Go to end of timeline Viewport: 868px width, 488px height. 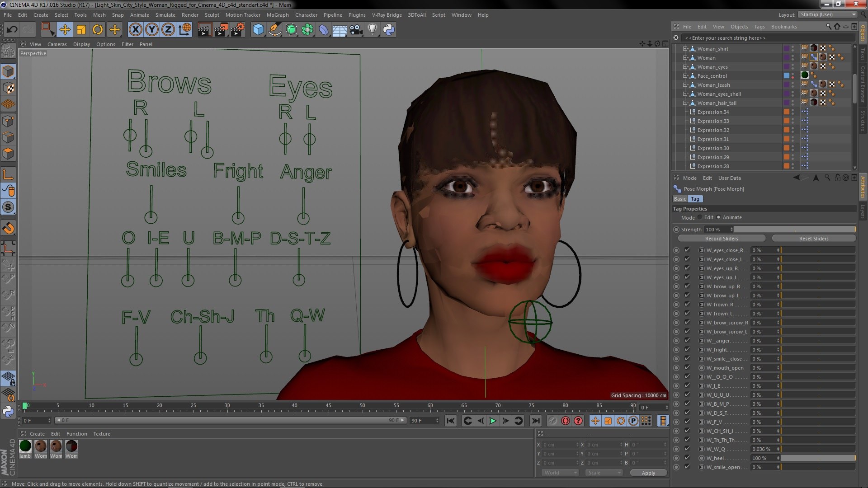[x=536, y=421]
